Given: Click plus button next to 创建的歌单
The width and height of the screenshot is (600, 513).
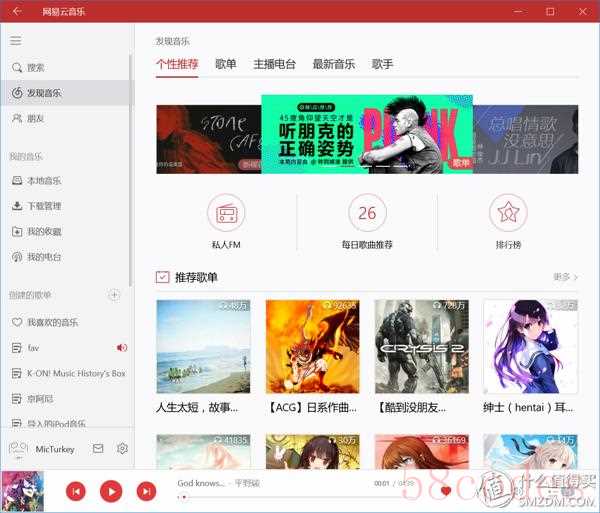Looking at the screenshot, I should pos(114,295).
